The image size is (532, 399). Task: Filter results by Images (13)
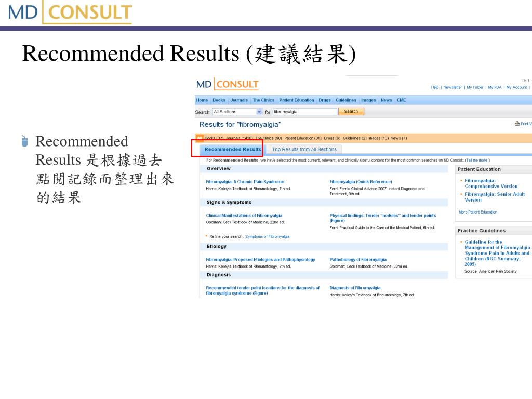[378, 138]
